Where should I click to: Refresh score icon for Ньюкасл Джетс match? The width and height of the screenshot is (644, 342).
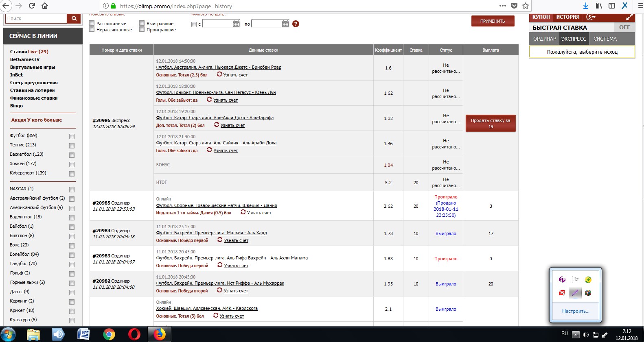(219, 74)
